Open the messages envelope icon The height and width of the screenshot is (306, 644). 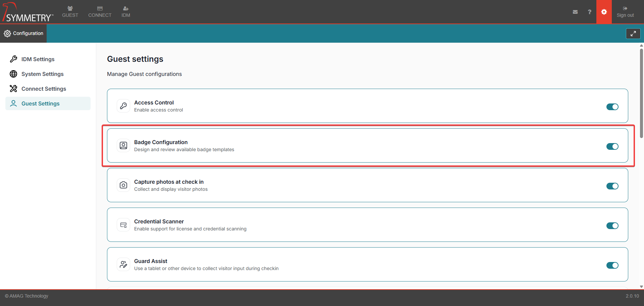point(575,12)
